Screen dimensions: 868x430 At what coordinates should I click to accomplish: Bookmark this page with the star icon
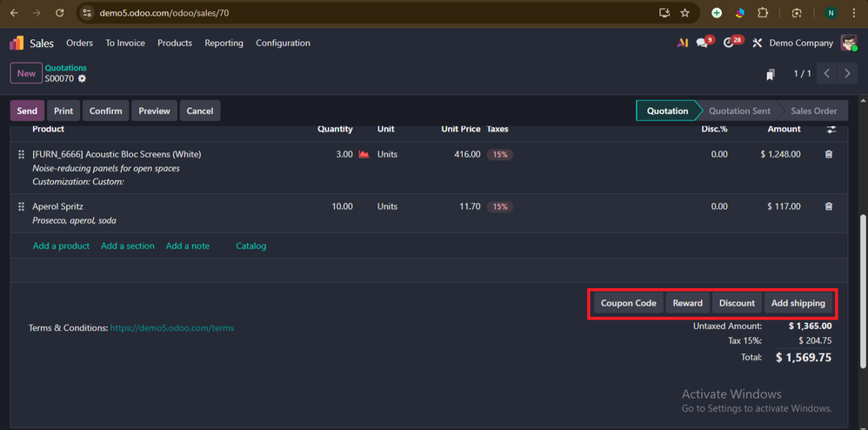[684, 13]
